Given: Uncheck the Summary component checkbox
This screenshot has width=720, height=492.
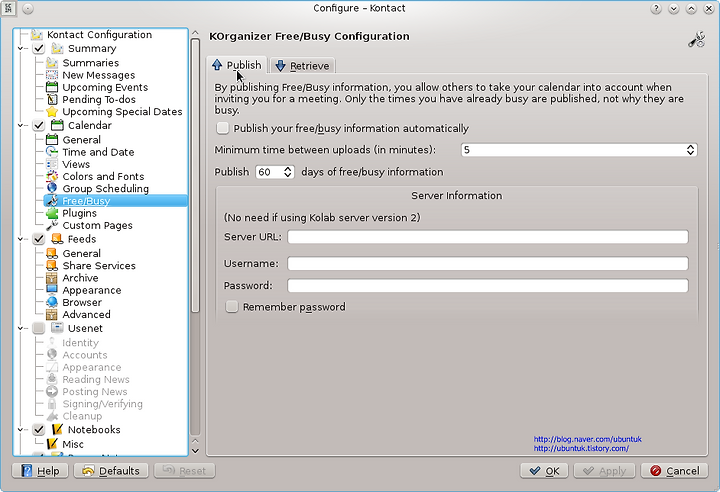Looking at the screenshot, I should pos(39,48).
